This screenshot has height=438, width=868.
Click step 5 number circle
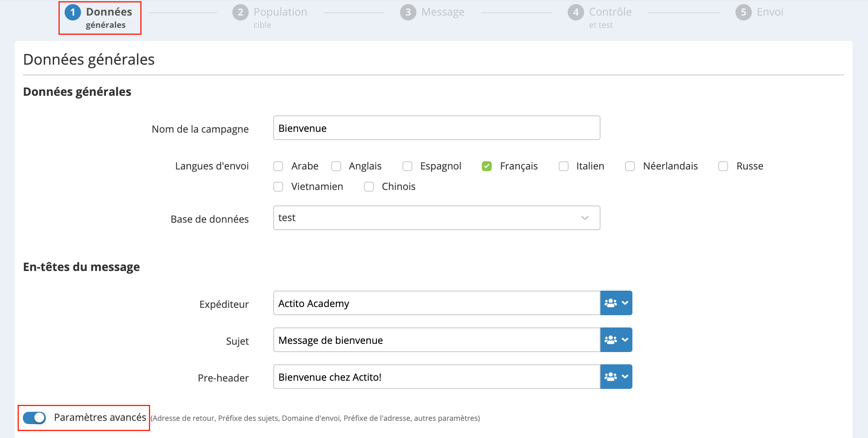pyautogui.click(x=744, y=12)
